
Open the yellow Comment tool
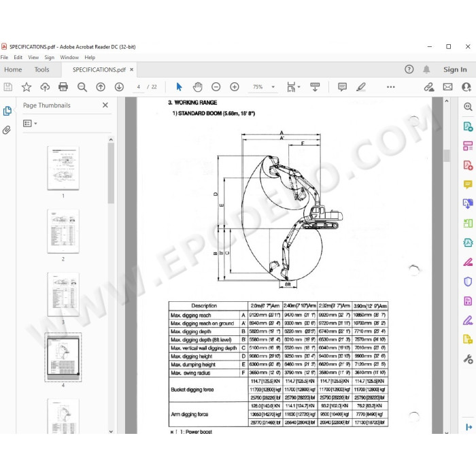point(468,184)
